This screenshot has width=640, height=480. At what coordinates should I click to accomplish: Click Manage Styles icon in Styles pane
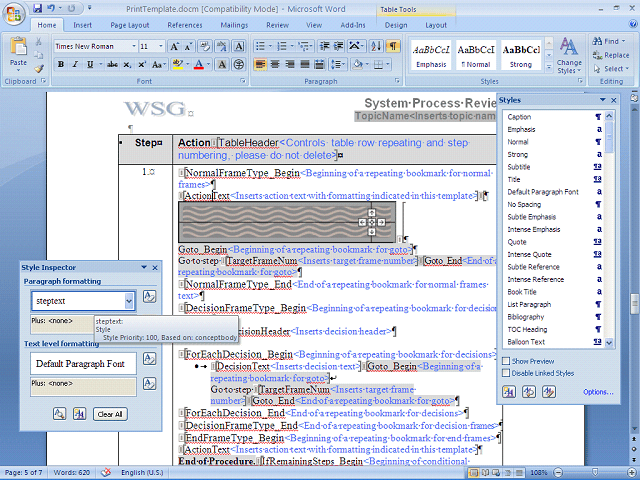coord(548,392)
